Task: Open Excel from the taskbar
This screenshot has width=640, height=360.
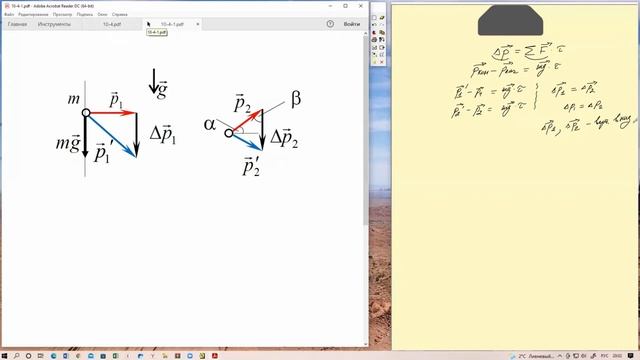Action: pyautogui.click(x=115, y=356)
